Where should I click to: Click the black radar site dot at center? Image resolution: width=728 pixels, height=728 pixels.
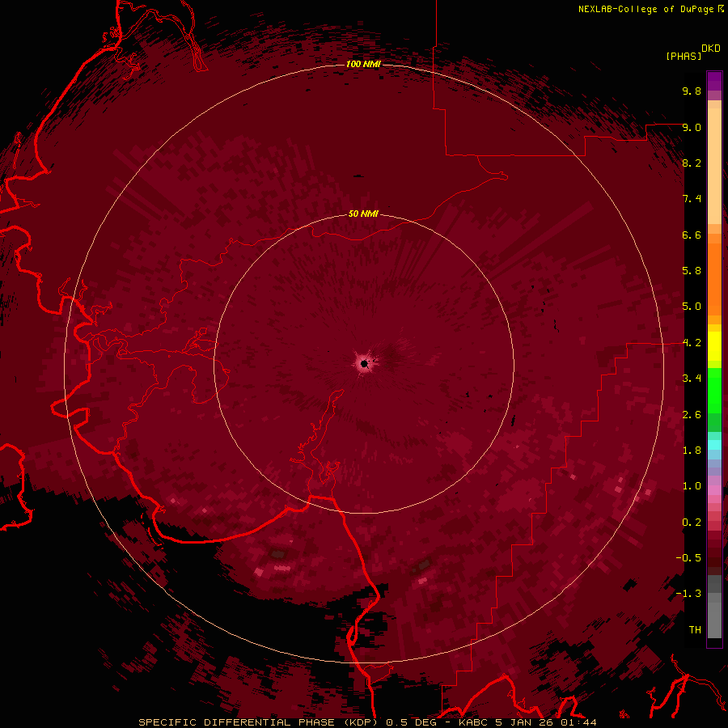click(365, 363)
